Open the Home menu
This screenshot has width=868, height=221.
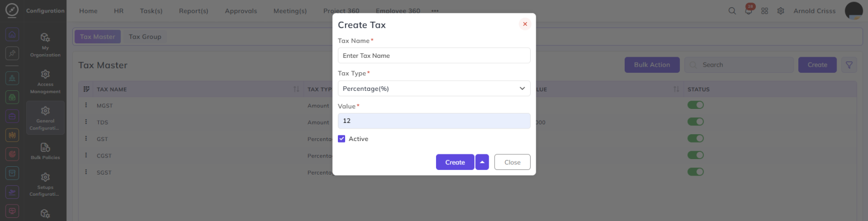(x=88, y=11)
